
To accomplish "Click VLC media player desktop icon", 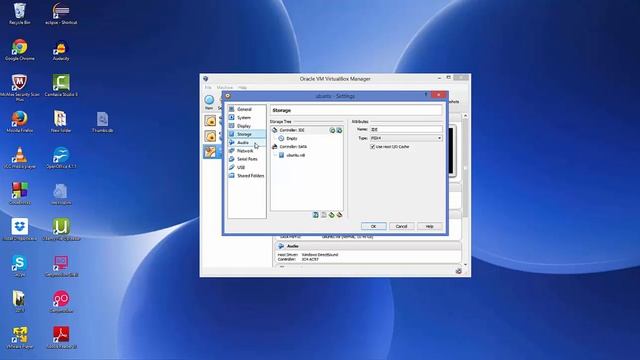I will tap(20, 158).
